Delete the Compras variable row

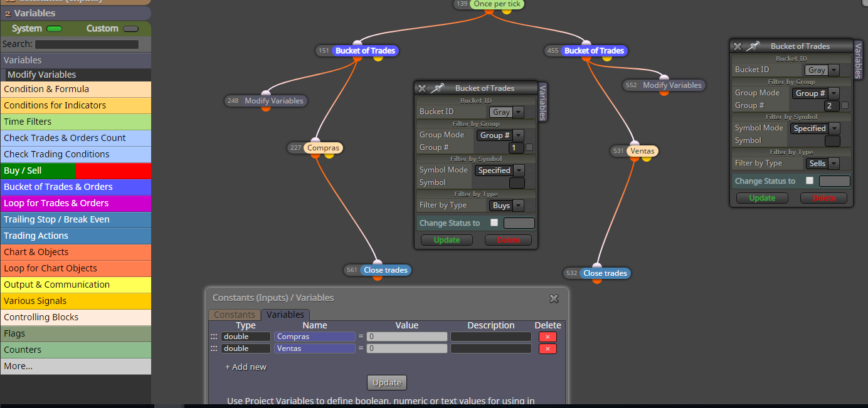pos(548,337)
